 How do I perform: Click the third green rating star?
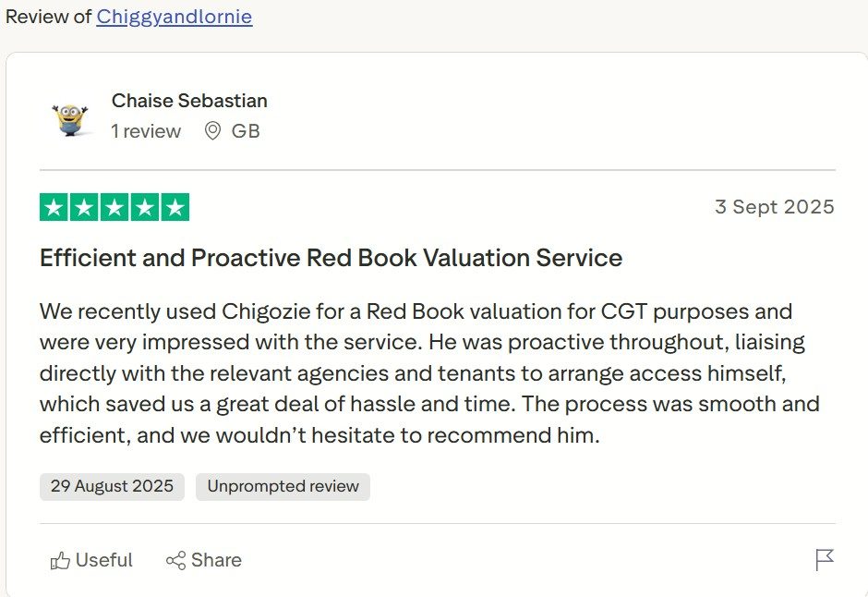115,207
